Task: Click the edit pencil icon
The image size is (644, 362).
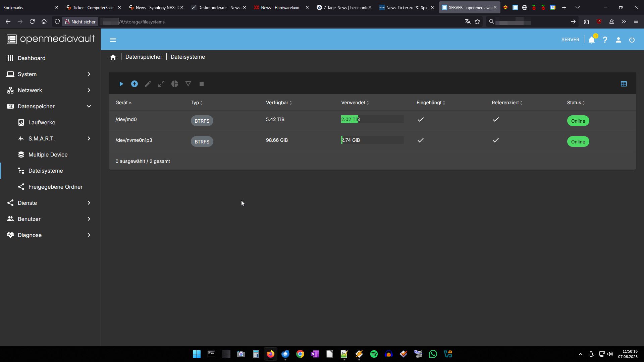Action: (x=148, y=84)
